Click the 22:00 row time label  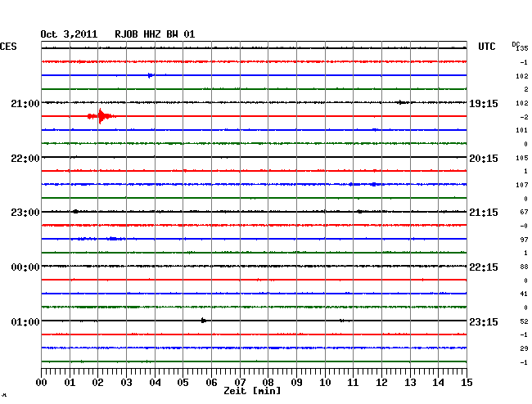[x=25, y=159]
